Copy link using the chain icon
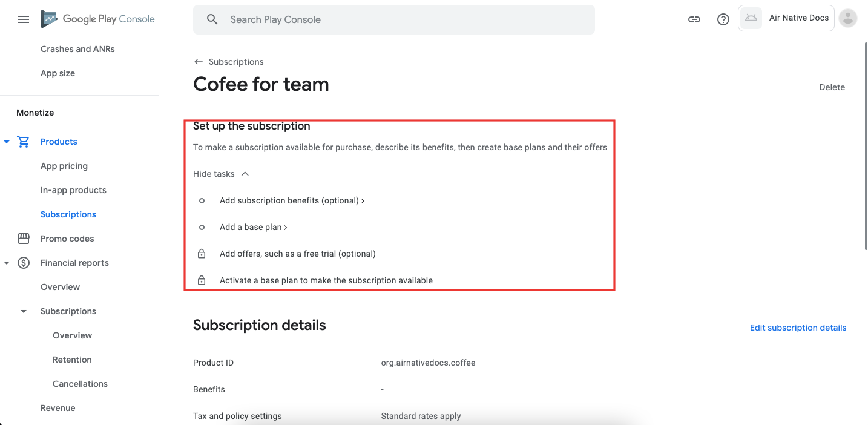 pyautogui.click(x=694, y=19)
